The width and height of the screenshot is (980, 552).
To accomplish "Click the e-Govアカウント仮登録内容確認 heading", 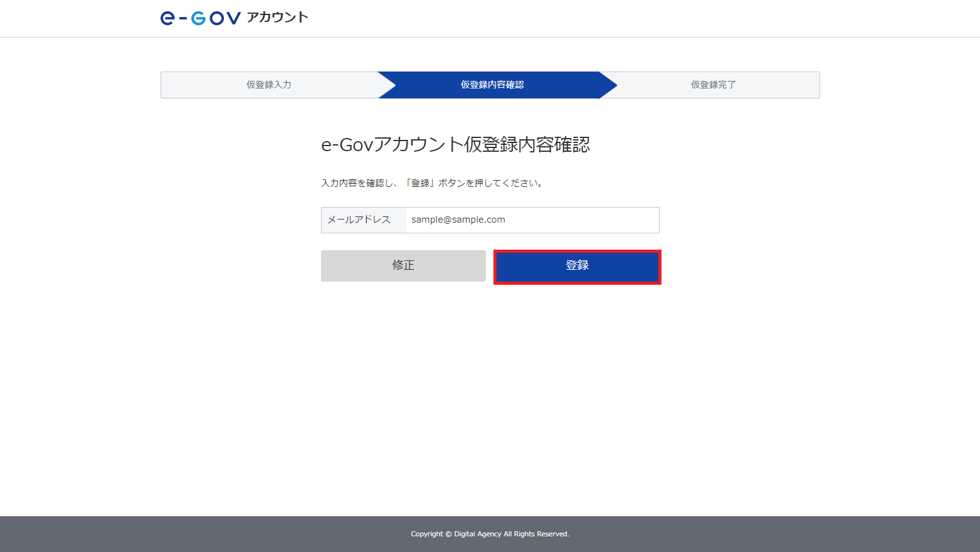I will pyautogui.click(x=456, y=145).
